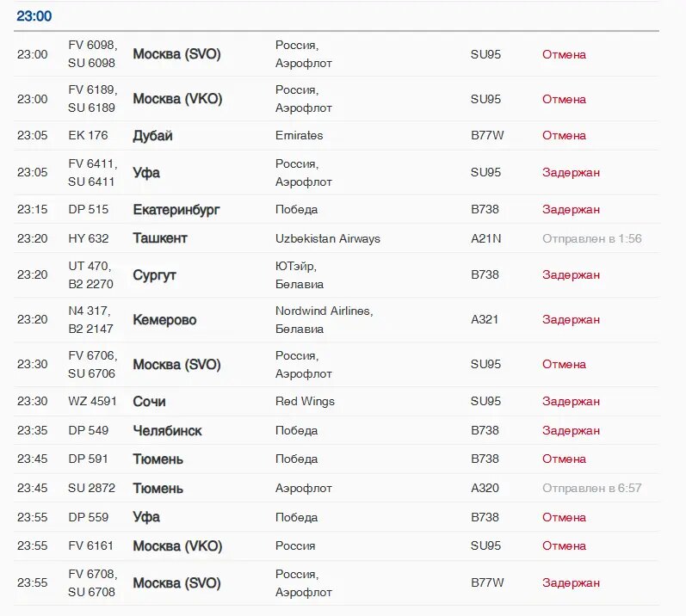Select the Dubai destination of flight EK 176
This screenshot has width=686, height=616.
pos(152,136)
